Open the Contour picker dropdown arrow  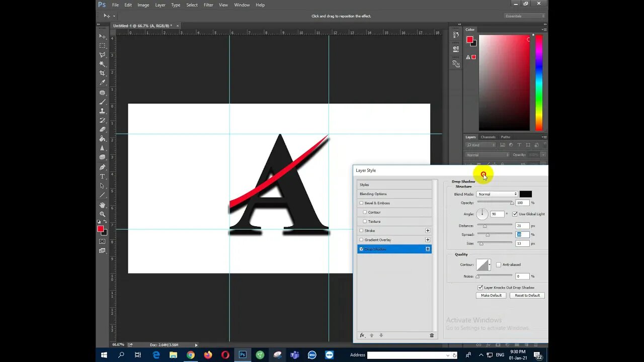pos(490,264)
